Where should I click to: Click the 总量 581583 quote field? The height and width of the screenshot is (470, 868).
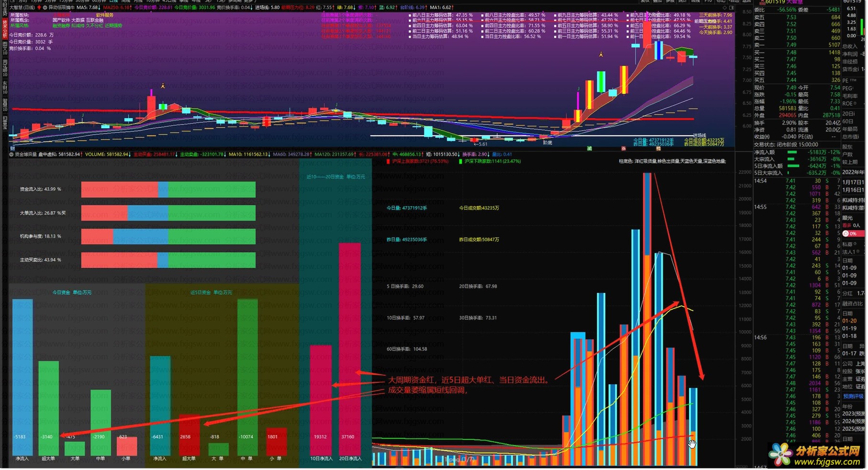click(775, 109)
